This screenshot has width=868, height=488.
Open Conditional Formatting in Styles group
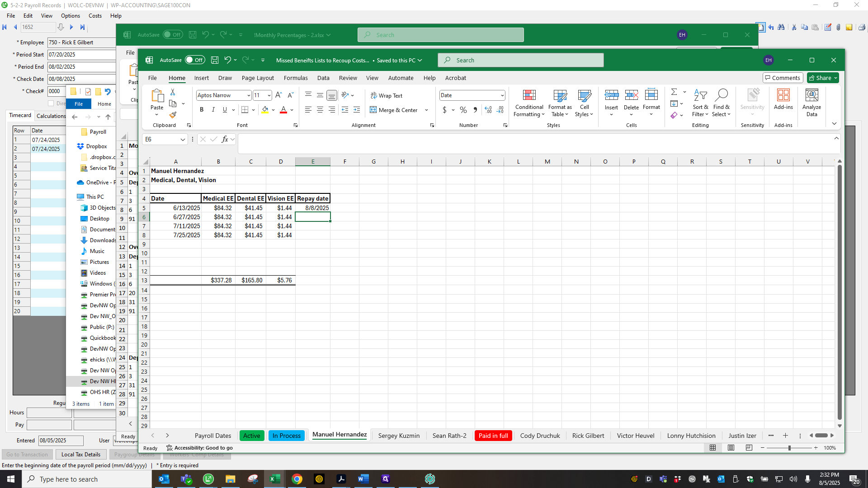coord(529,103)
